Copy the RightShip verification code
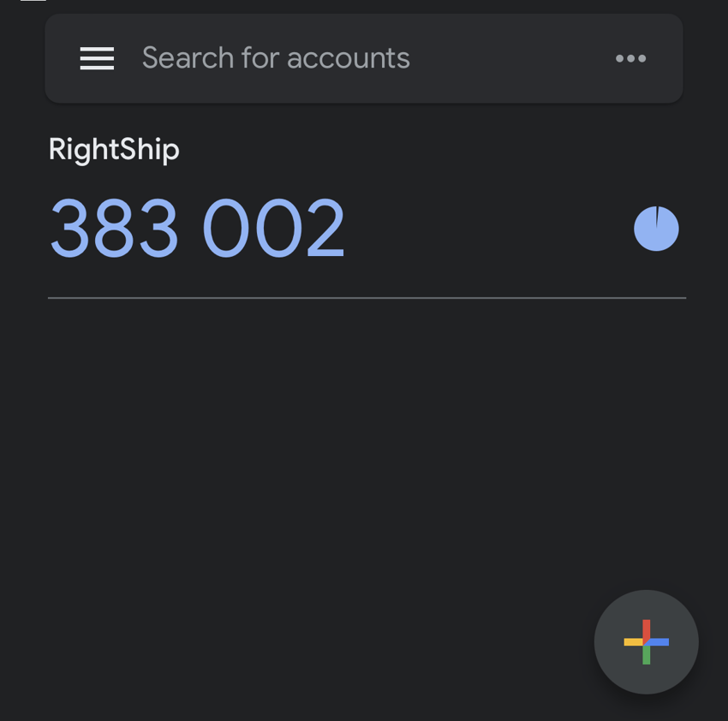The height and width of the screenshot is (721, 728). (197, 227)
